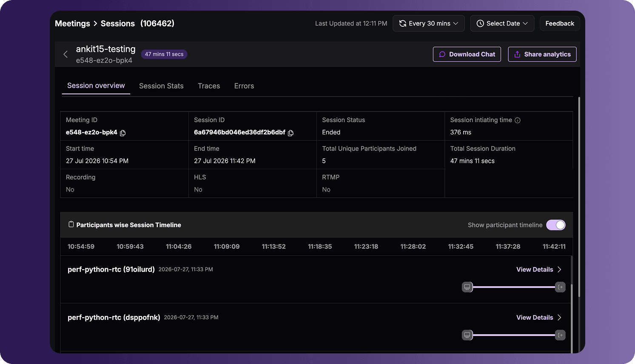The height and width of the screenshot is (364, 635).
Task: Click the info icon beside Session initiating time
Action: click(x=518, y=120)
